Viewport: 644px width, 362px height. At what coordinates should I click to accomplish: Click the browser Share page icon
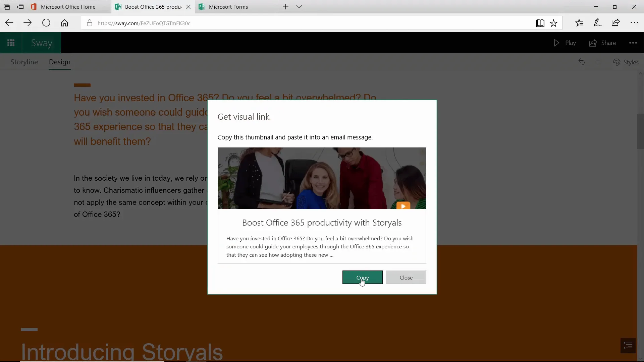(615, 23)
